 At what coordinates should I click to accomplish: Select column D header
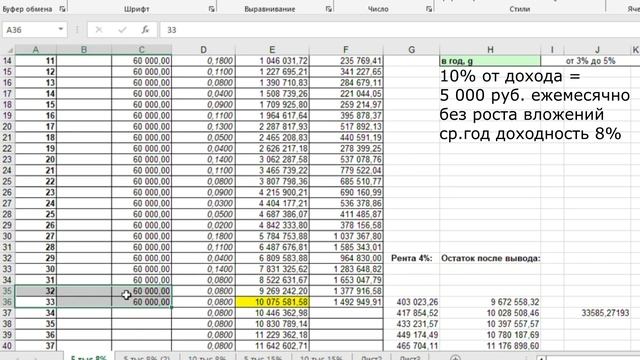coord(203,50)
